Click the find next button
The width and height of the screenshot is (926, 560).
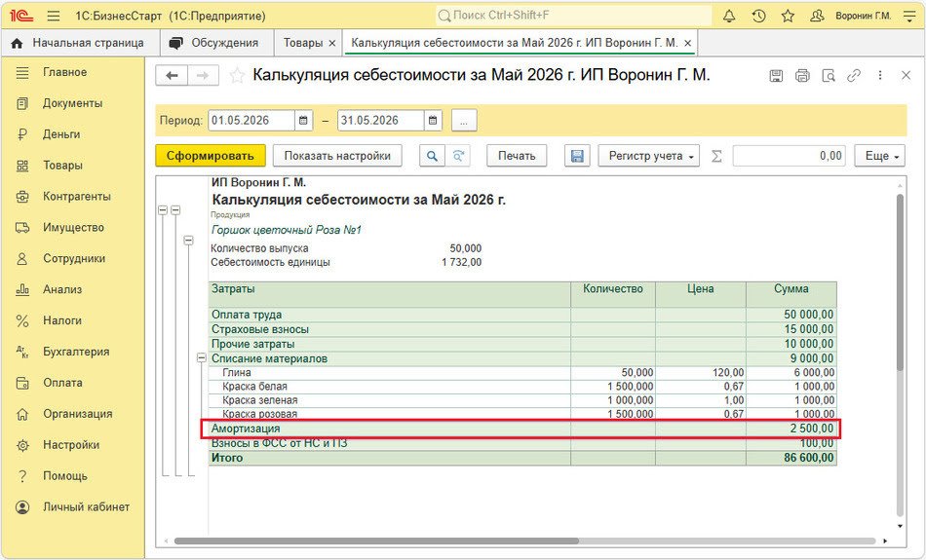click(458, 156)
